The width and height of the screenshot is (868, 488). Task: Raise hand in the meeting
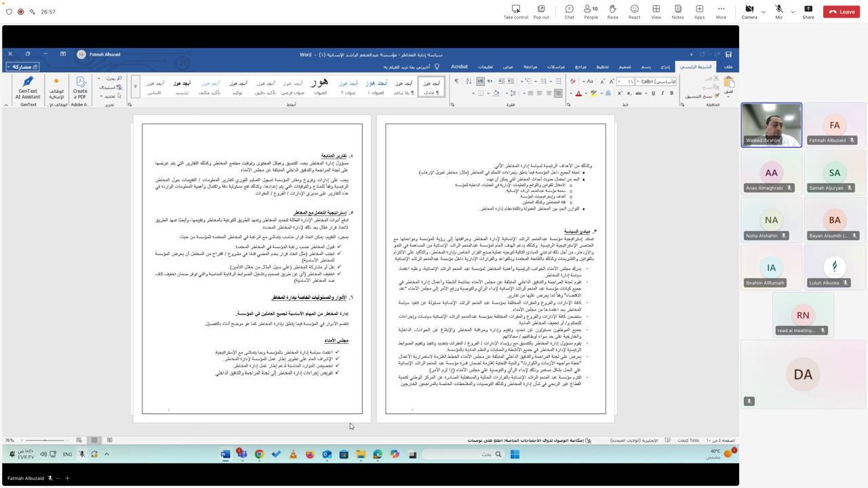[x=612, y=12]
